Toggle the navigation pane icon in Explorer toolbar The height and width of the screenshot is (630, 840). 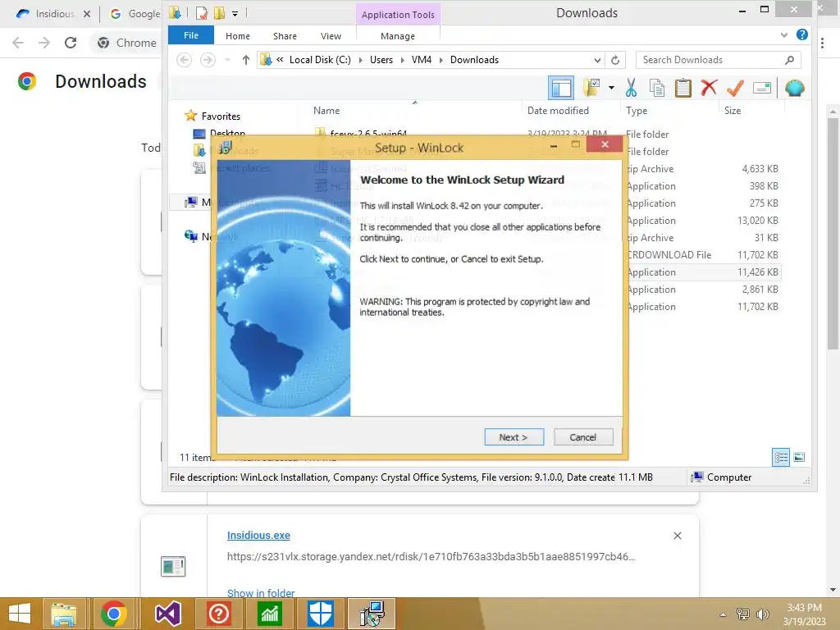pyautogui.click(x=561, y=88)
